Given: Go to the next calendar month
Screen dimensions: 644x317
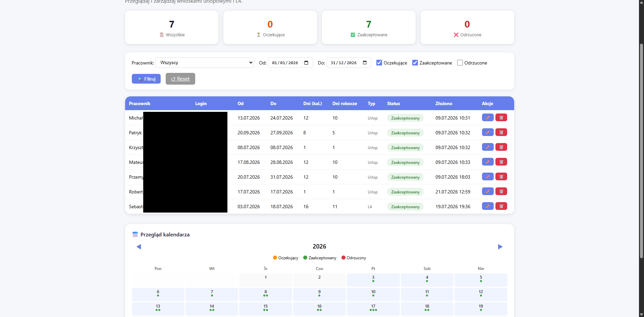Looking at the screenshot, I should point(500,247).
